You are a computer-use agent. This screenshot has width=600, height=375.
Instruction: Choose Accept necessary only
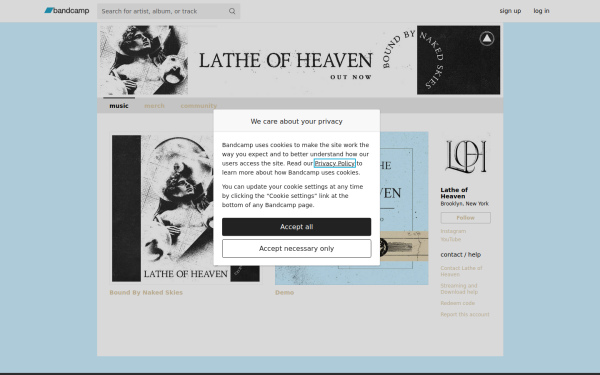(297, 248)
